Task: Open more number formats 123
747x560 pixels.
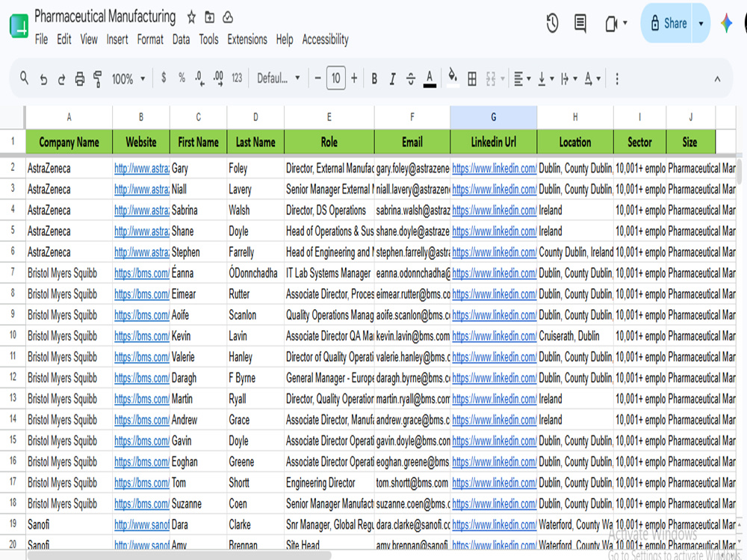Action: point(237,78)
